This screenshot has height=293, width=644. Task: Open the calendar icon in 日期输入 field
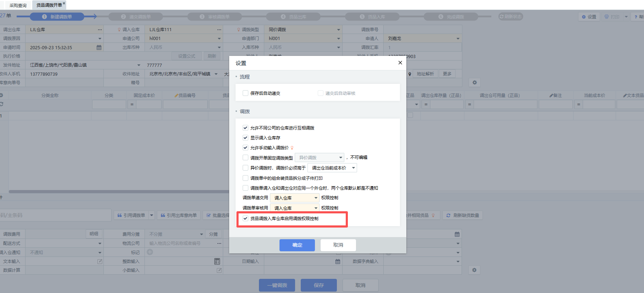click(338, 262)
